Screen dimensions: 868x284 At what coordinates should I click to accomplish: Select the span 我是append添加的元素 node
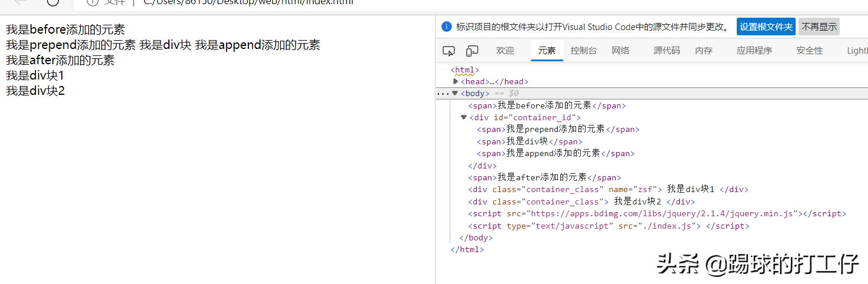pos(556,153)
